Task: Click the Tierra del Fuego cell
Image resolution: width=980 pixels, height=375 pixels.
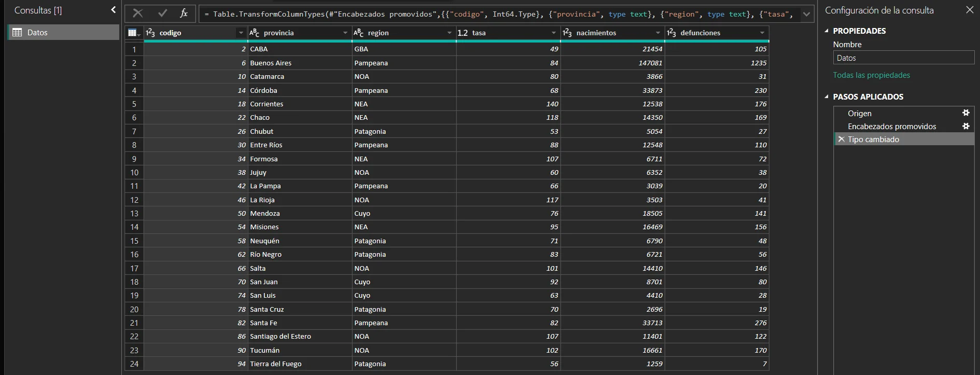Action: tap(300, 364)
